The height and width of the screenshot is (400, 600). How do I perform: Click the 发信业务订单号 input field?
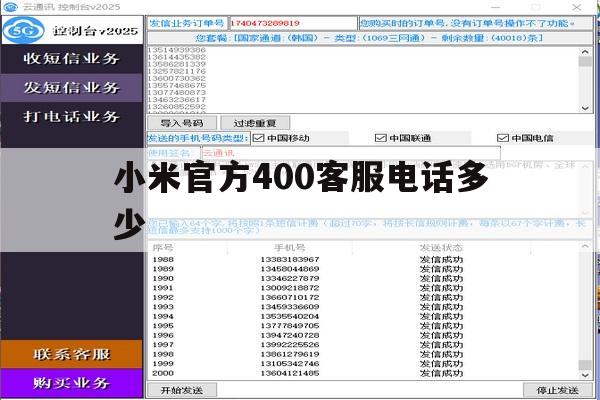pyautogui.click(x=293, y=23)
